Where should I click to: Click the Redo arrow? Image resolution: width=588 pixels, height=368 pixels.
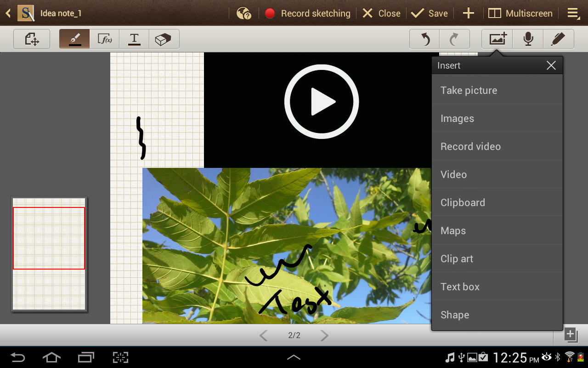(454, 40)
